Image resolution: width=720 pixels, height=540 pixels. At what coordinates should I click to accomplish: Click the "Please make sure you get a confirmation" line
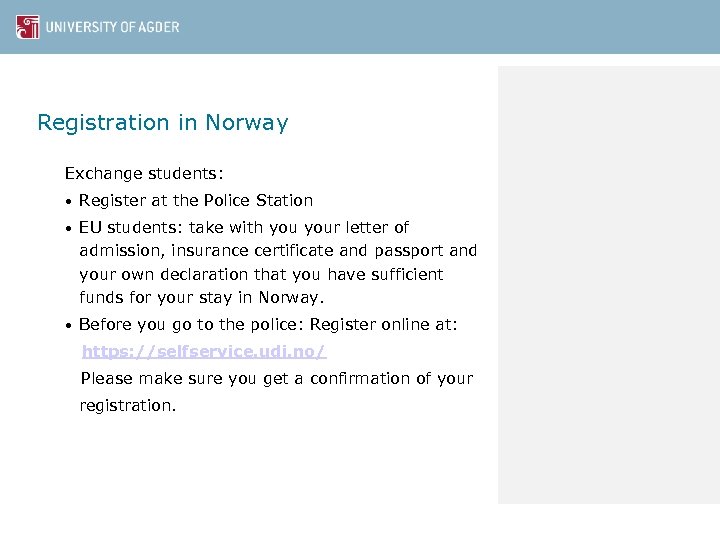(276, 378)
